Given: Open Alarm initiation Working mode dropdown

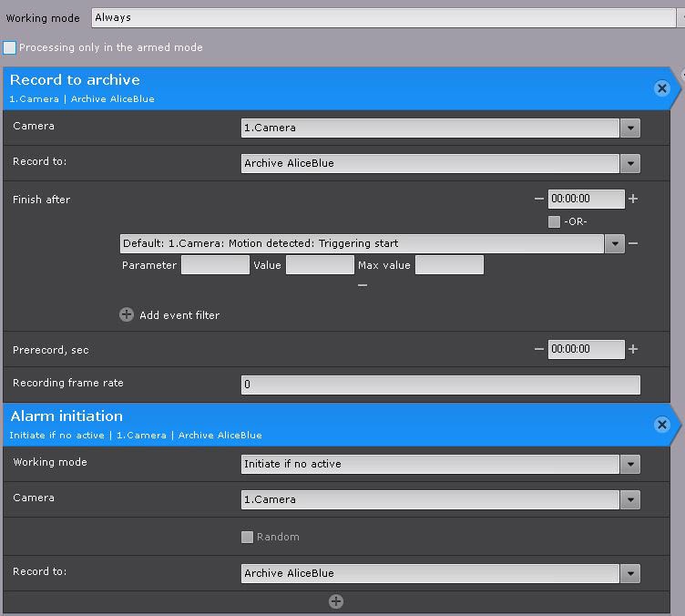Looking at the screenshot, I should click(x=630, y=464).
